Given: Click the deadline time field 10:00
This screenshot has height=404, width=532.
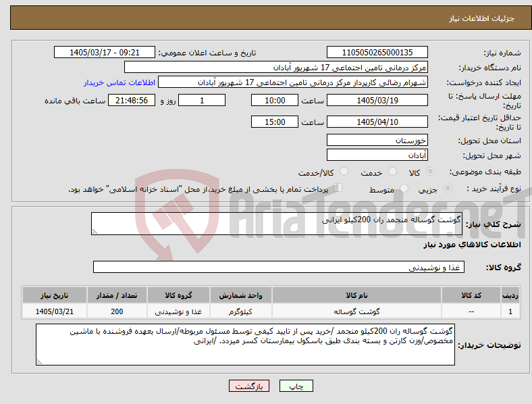Looking at the screenshot, I should [x=275, y=100].
